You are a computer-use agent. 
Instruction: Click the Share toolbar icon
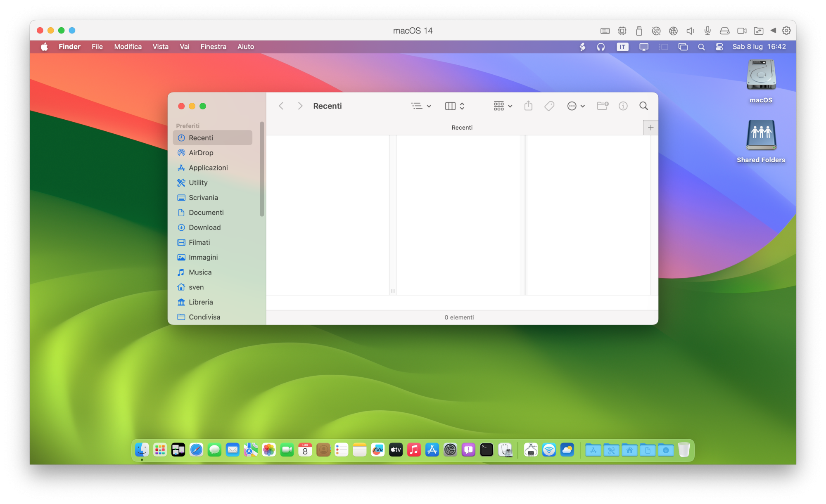coord(528,106)
